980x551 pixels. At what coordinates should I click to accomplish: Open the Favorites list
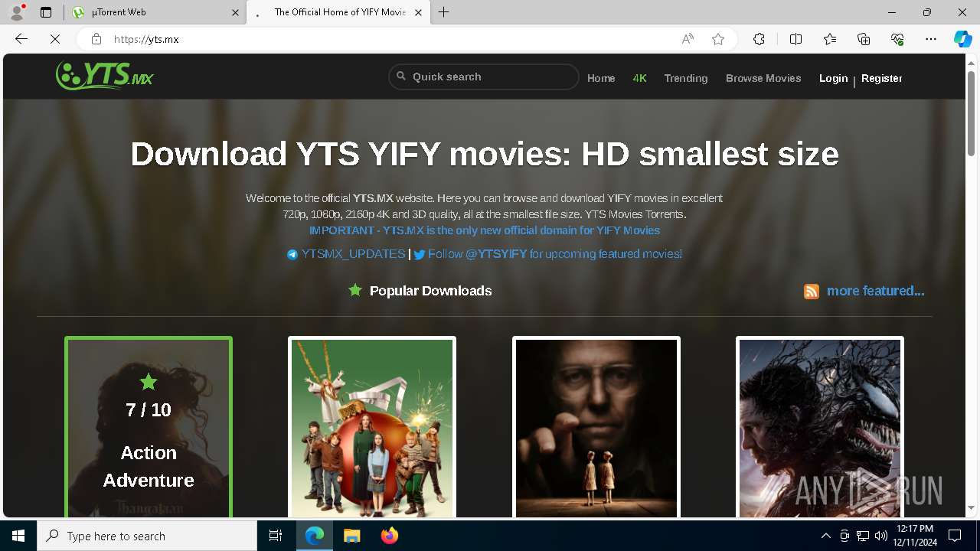[x=830, y=39]
